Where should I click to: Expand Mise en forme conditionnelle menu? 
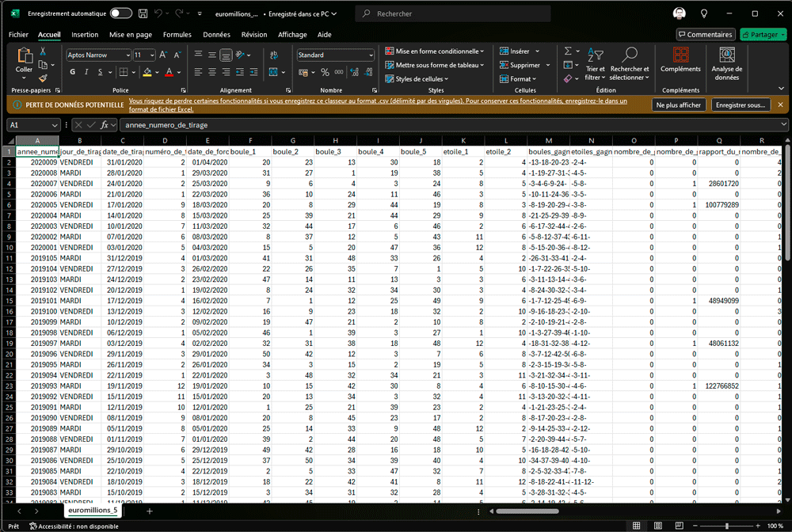coord(434,51)
